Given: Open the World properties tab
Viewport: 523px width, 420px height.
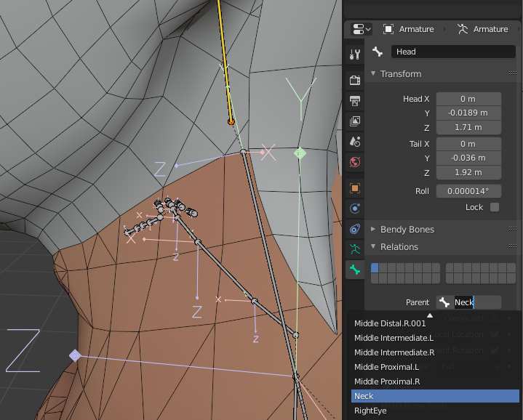Looking at the screenshot, I should (x=355, y=163).
